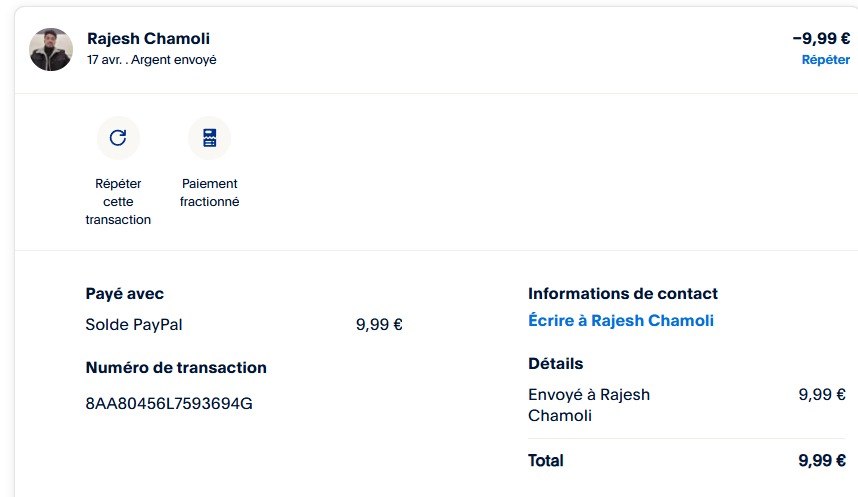
Task: Click the "Numéro de transaction" heading
Action: (x=176, y=368)
